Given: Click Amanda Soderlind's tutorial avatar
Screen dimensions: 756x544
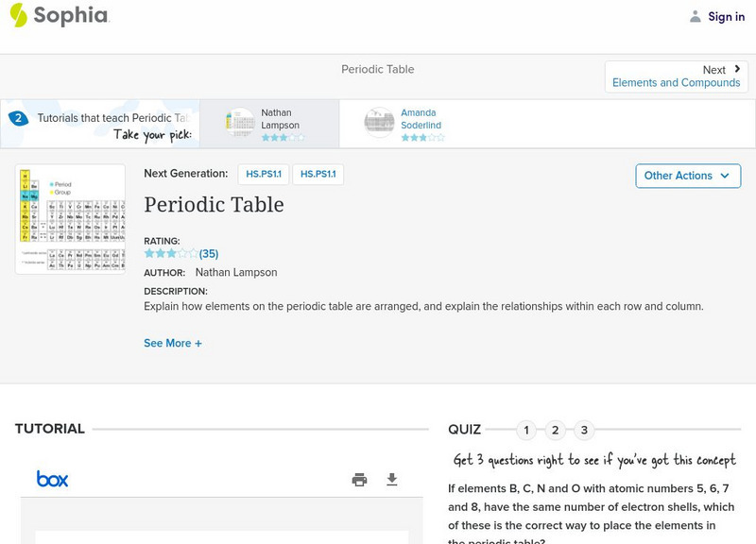Looking at the screenshot, I should coord(379,123).
